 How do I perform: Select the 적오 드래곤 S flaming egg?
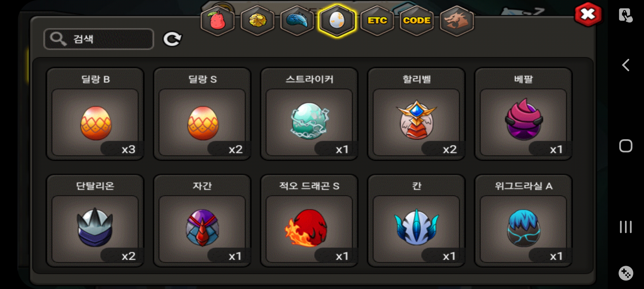309,221
